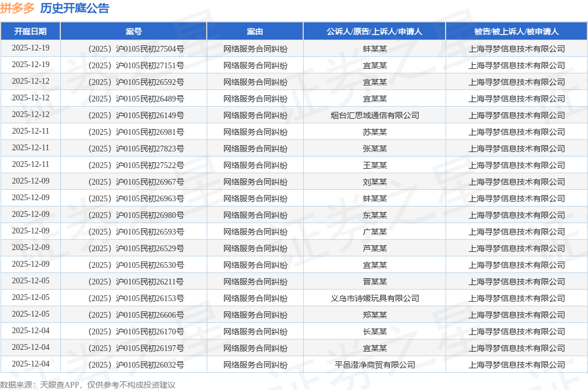Image resolution: width=588 pixels, height=390 pixels.
Task: Click date 2025-12-11 in the 26981号 row
Action: 30,131
